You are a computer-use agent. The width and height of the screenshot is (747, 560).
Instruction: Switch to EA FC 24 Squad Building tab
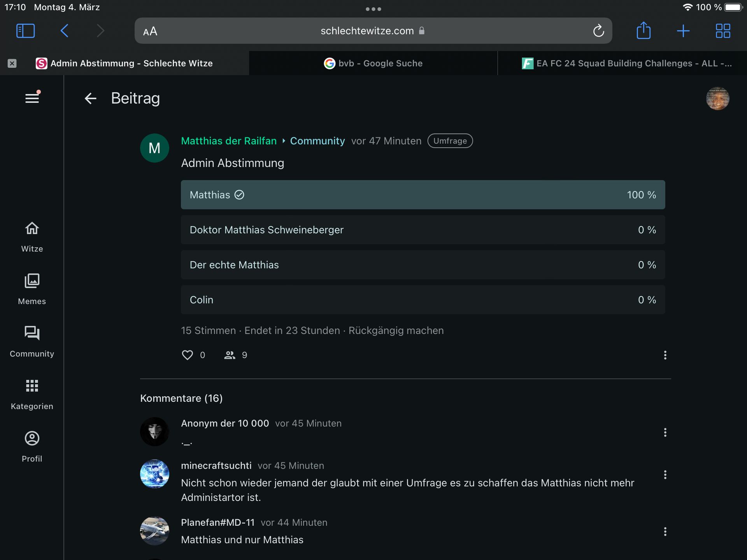click(626, 63)
